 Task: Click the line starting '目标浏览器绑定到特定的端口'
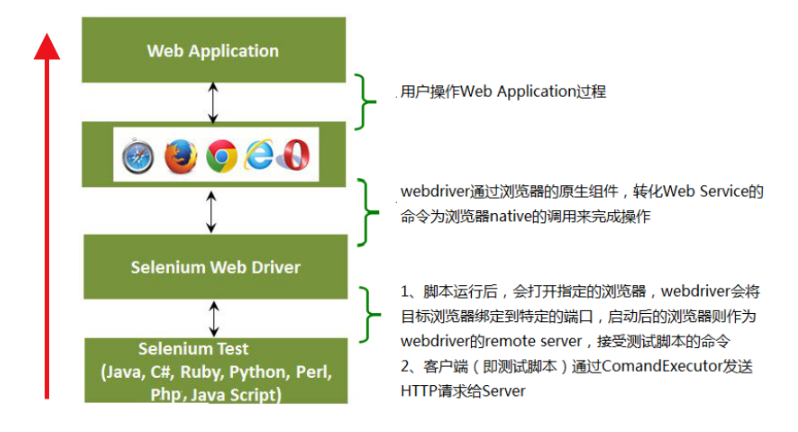pos(578,316)
